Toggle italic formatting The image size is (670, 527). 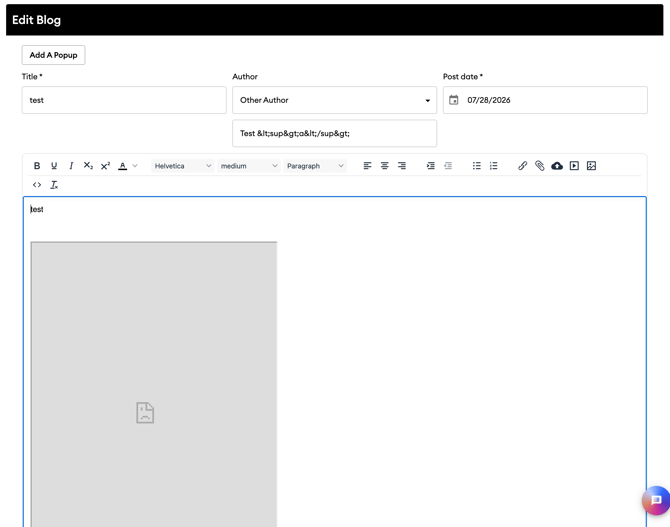[71, 166]
